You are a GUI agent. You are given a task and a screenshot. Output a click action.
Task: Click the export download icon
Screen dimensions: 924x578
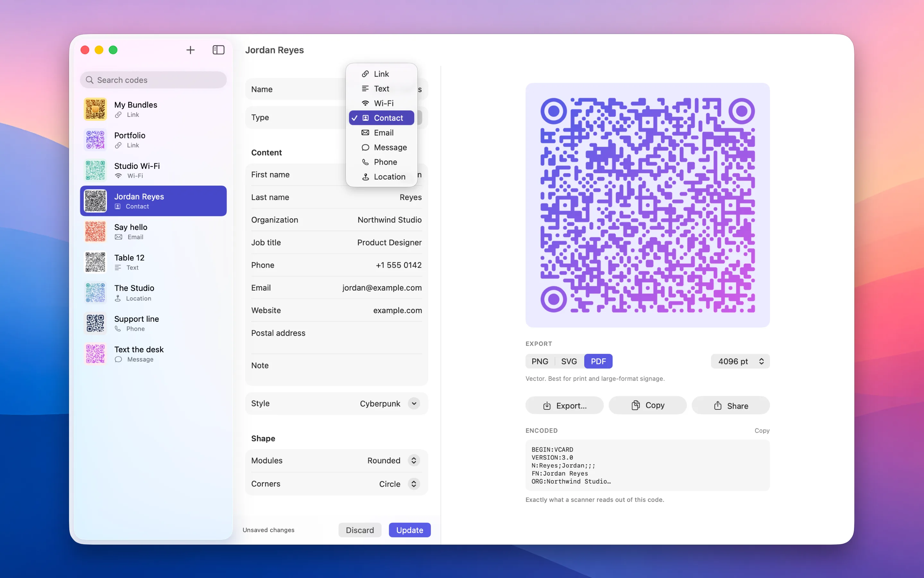(x=547, y=406)
